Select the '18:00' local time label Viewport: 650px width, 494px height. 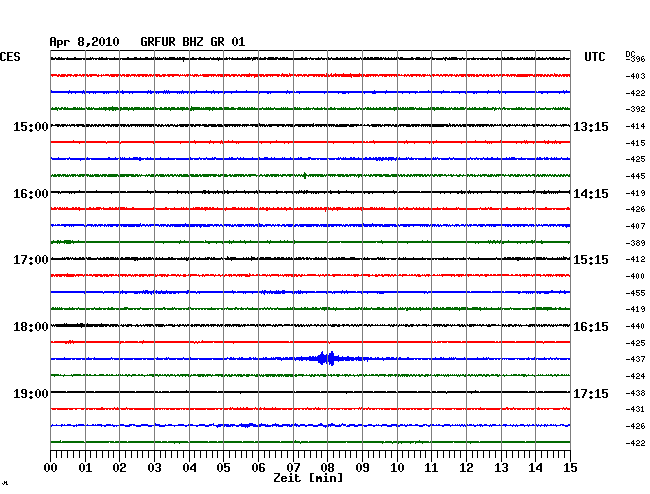[31, 327]
